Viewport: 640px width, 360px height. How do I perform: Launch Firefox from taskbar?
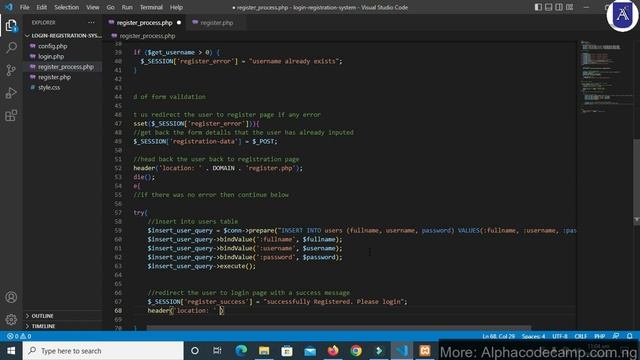point(333,351)
